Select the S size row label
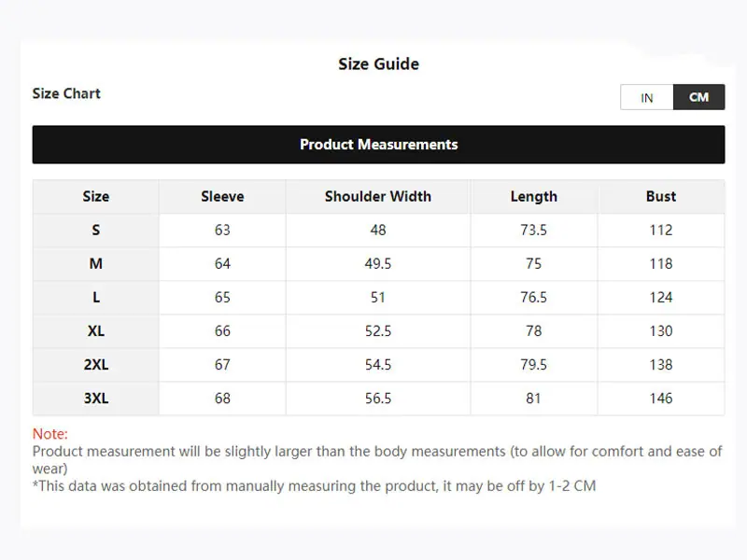This screenshot has width=747, height=560. point(96,230)
